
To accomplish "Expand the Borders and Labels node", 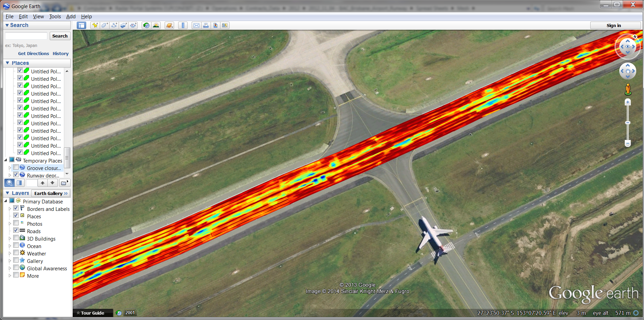I will tap(10, 209).
